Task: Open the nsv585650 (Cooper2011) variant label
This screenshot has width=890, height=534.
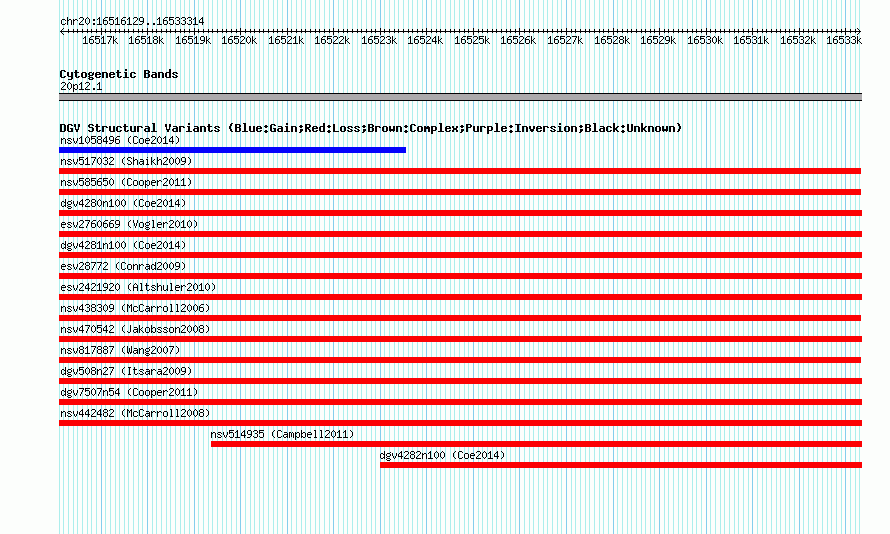Action: click(126, 182)
